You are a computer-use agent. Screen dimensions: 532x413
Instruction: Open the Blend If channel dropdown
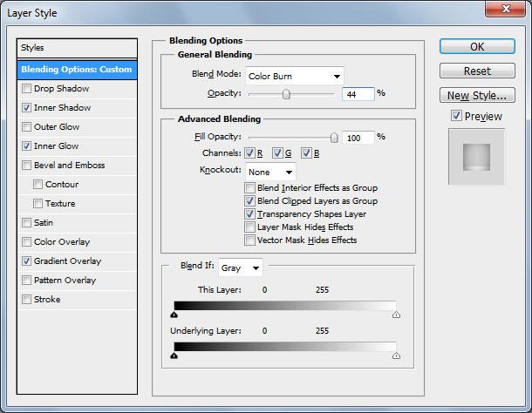[241, 268]
